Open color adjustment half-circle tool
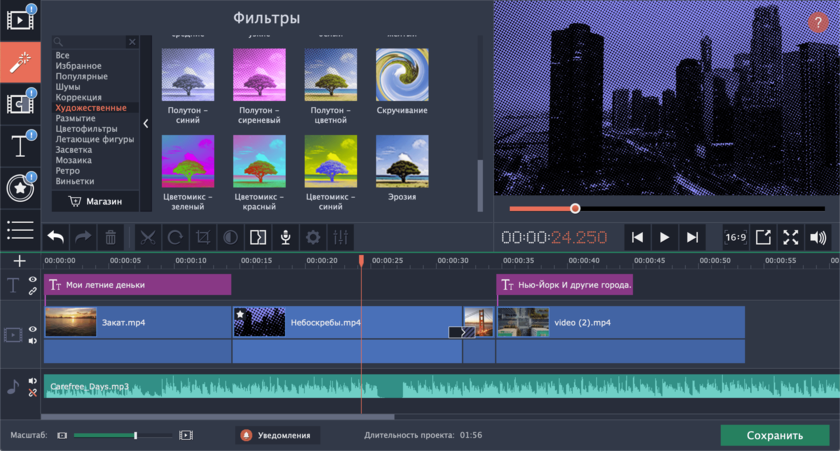Screen dimensions: 840x451 point(230,237)
